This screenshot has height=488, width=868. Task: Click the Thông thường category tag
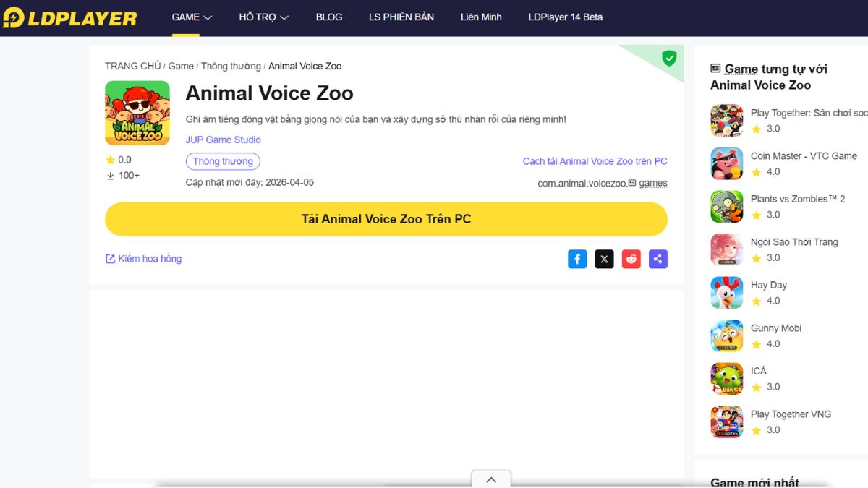point(223,161)
